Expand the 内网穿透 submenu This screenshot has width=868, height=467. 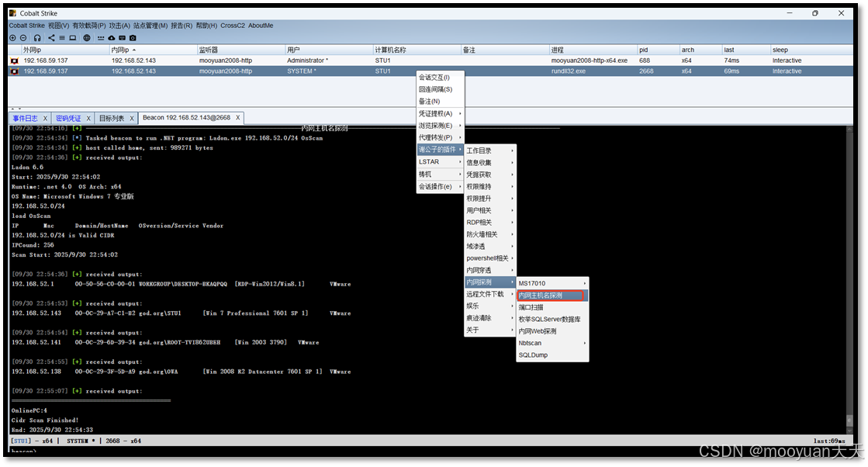(x=490, y=271)
